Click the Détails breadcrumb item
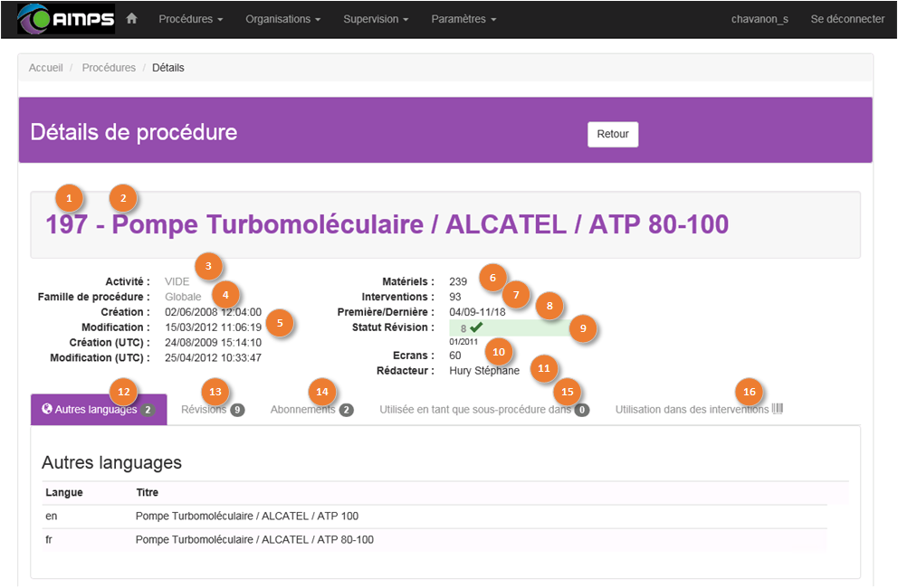The height and width of the screenshot is (588, 898). pos(167,68)
